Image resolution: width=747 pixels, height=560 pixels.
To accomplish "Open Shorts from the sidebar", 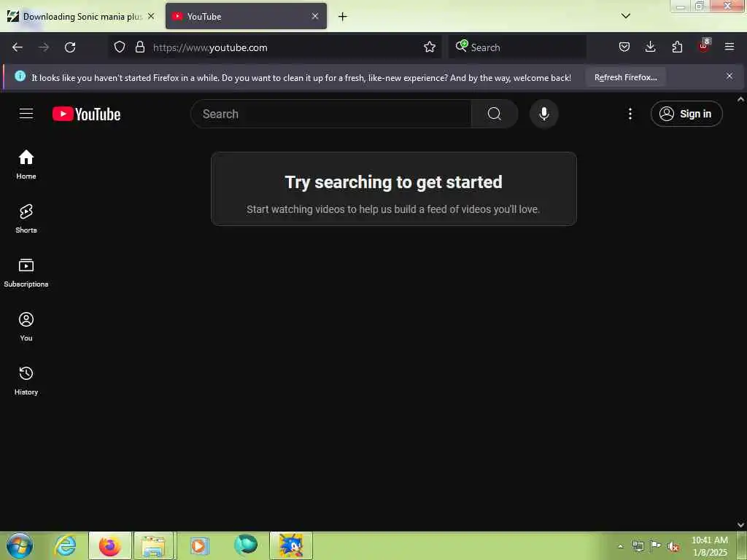I will pyautogui.click(x=26, y=219).
